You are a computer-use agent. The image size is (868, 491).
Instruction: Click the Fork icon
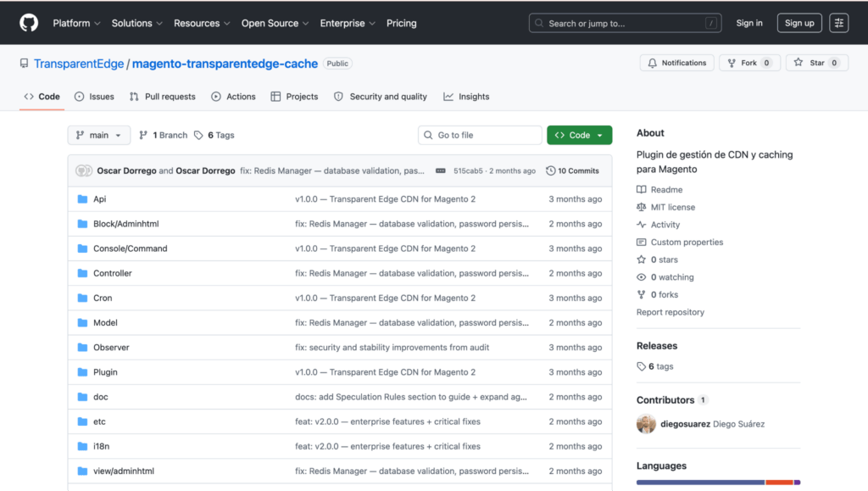[x=732, y=63]
